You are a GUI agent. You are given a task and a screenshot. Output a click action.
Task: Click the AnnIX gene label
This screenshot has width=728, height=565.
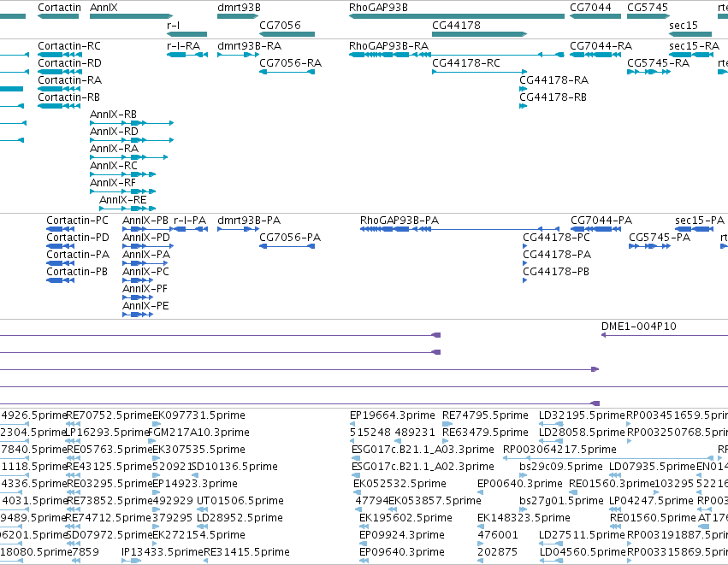click(x=104, y=8)
